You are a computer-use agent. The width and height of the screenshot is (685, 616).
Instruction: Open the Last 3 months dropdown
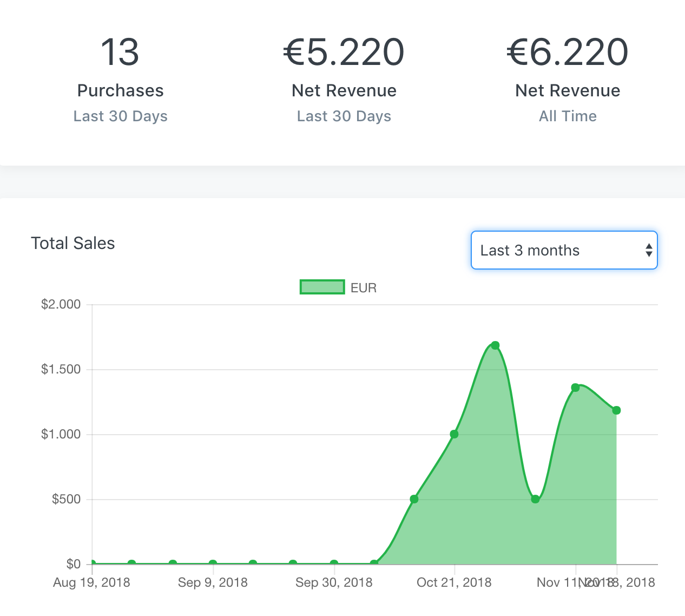coord(563,250)
